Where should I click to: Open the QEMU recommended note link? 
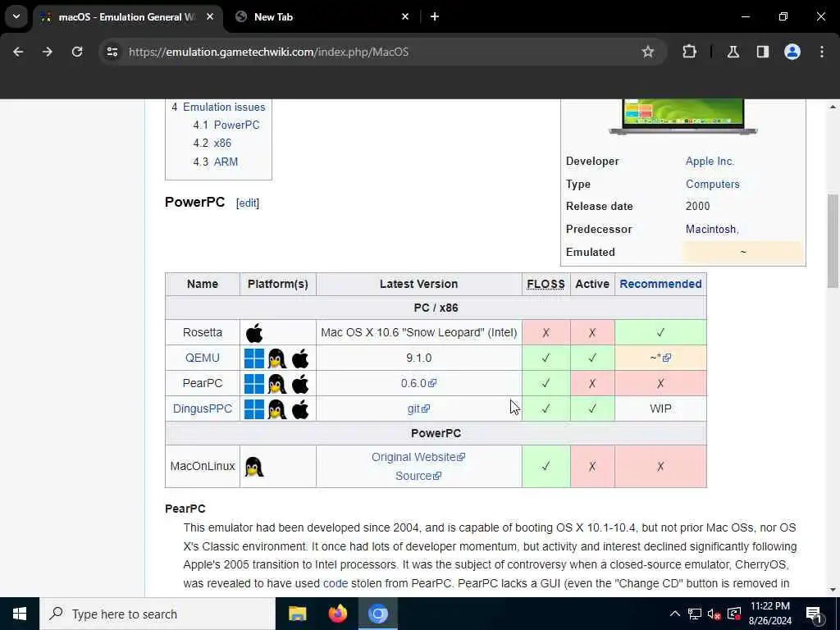click(x=666, y=358)
